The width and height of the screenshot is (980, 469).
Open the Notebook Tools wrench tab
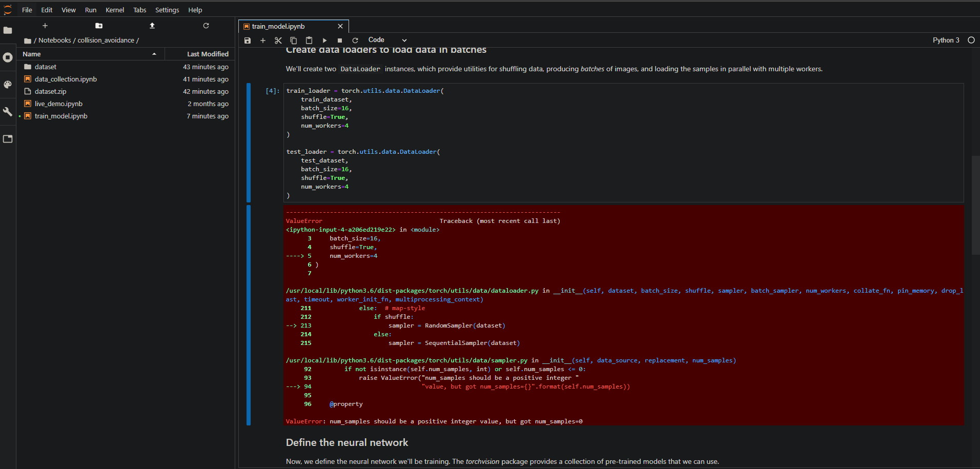[8, 112]
